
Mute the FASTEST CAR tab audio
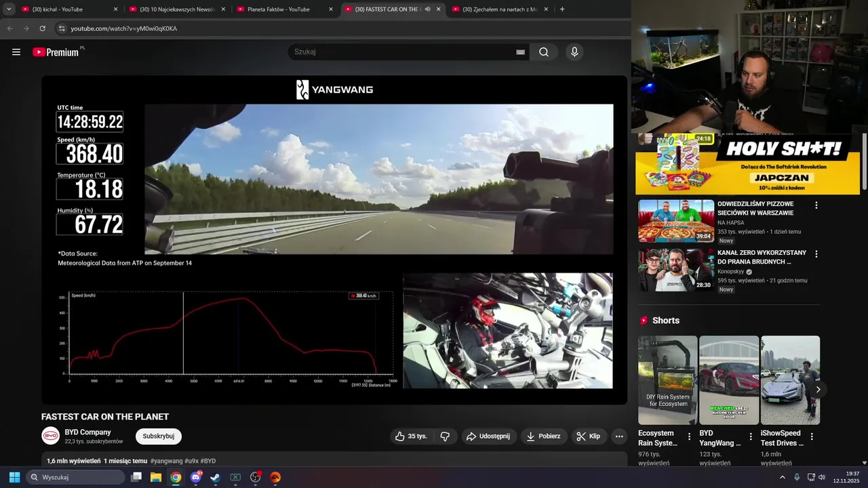click(x=427, y=9)
